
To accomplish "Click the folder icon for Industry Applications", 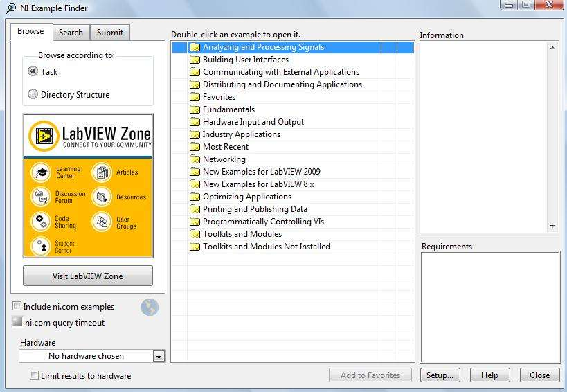I will pos(195,134).
